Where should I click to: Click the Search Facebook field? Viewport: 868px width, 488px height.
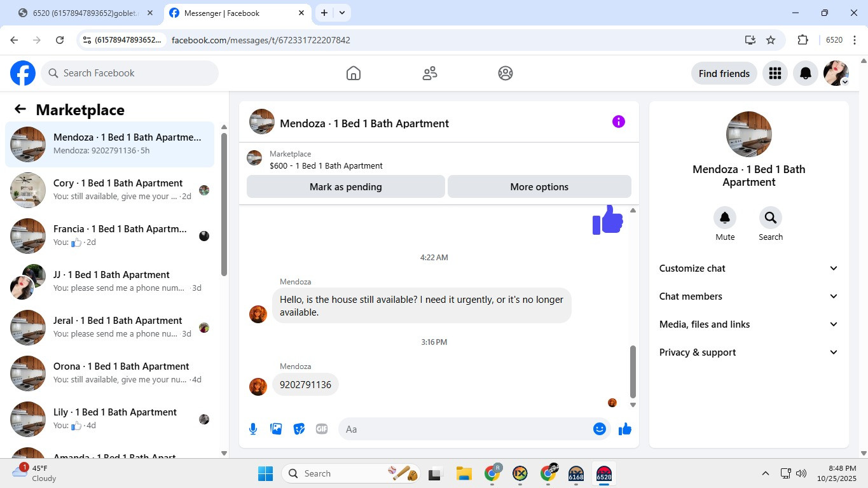tap(130, 73)
